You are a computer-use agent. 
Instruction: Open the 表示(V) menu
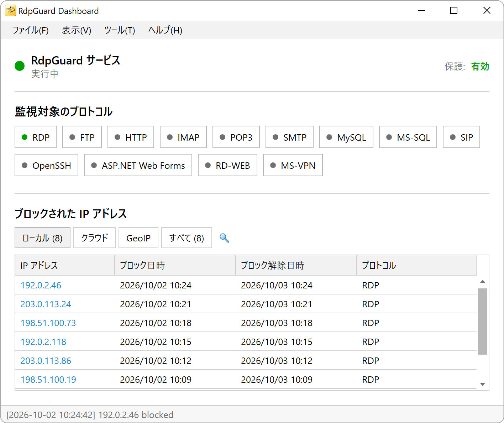click(x=77, y=30)
